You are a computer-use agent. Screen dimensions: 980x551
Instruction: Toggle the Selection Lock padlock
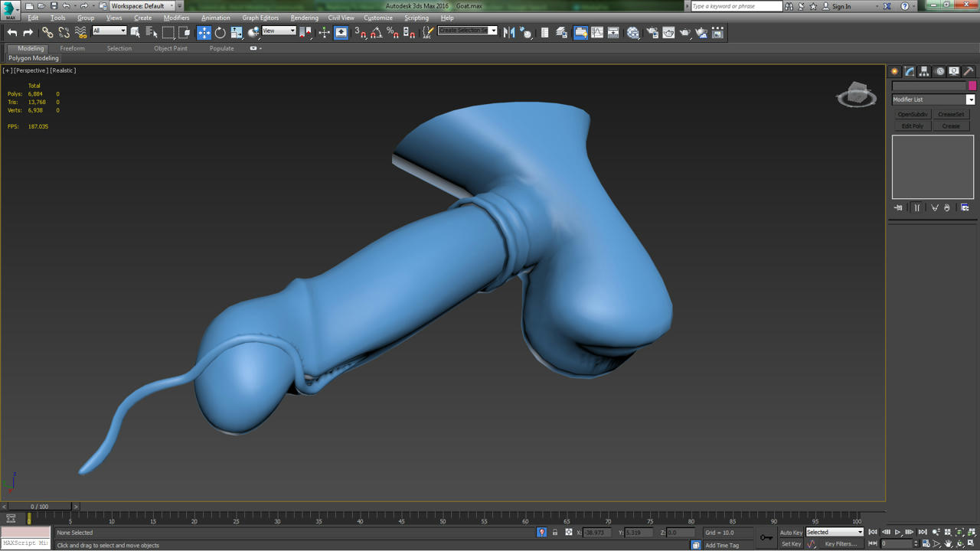[x=555, y=532]
